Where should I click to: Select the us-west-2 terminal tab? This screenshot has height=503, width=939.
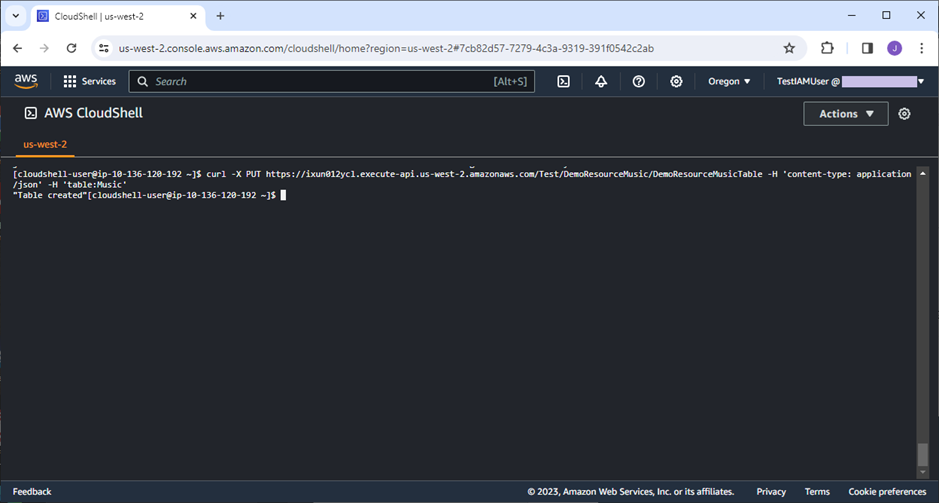(x=45, y=144)
